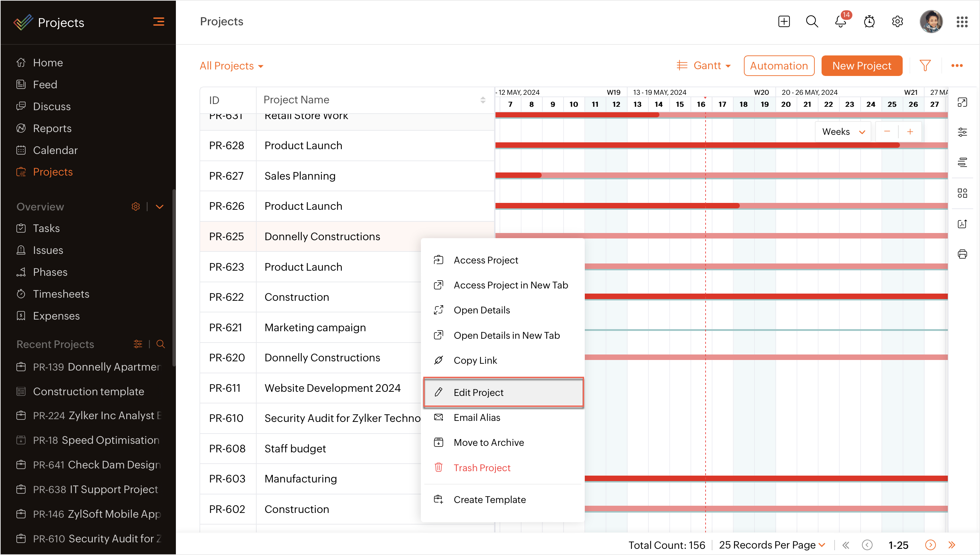The height and width of the screenshot is (555, 980).
Task: Open the apps grid launcher icon
Action: tap(962, 22)
